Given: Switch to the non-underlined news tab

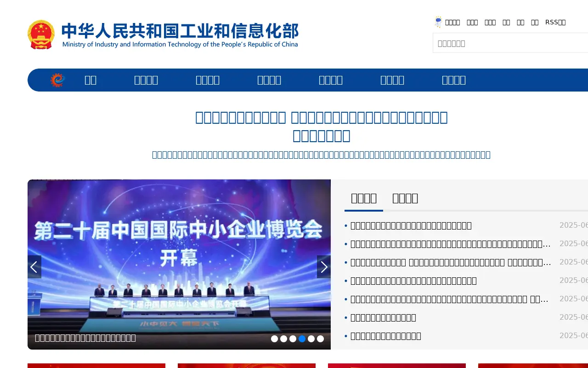Looking at the screenshot, I should 405,198.
